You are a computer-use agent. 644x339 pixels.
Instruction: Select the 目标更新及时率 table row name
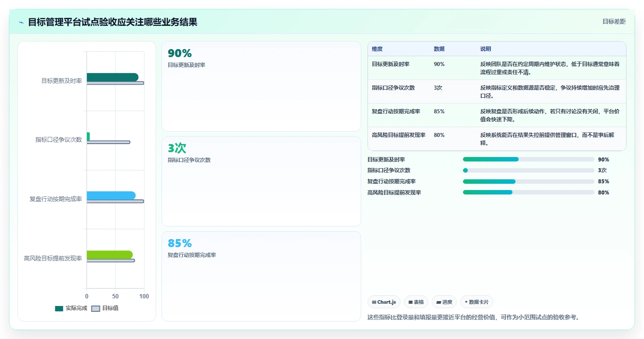click(391, 64)
